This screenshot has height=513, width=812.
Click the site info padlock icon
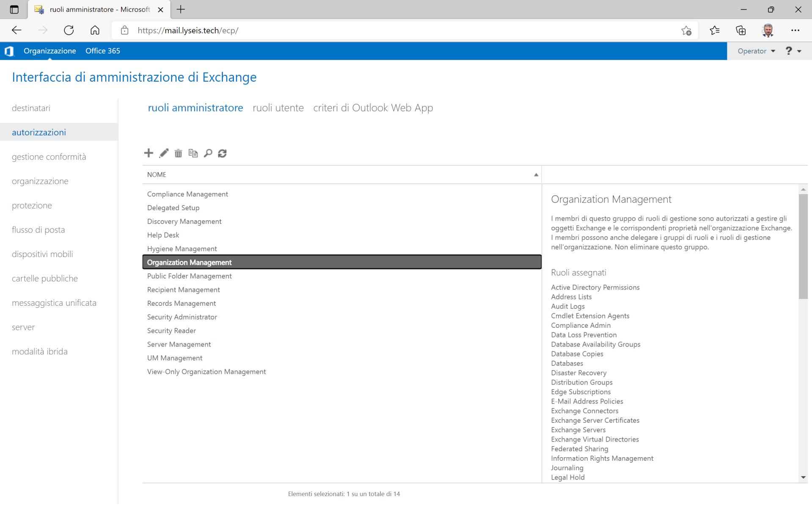pos(124,30)
